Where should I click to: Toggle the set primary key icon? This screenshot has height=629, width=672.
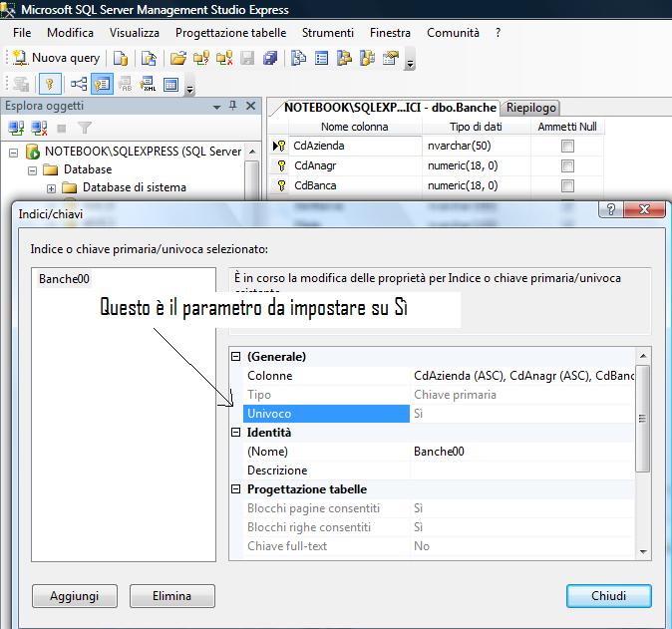coord(50,84)
